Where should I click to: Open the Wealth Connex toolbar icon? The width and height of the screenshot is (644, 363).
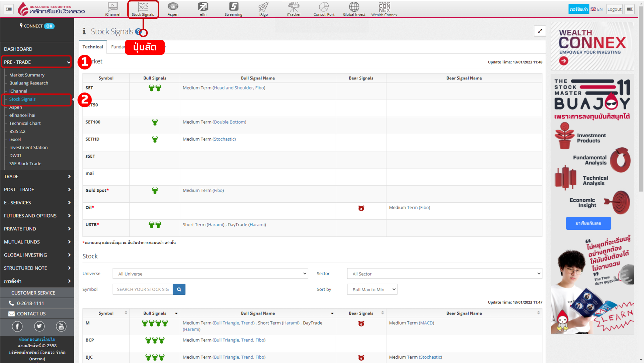tap(384, 9)
